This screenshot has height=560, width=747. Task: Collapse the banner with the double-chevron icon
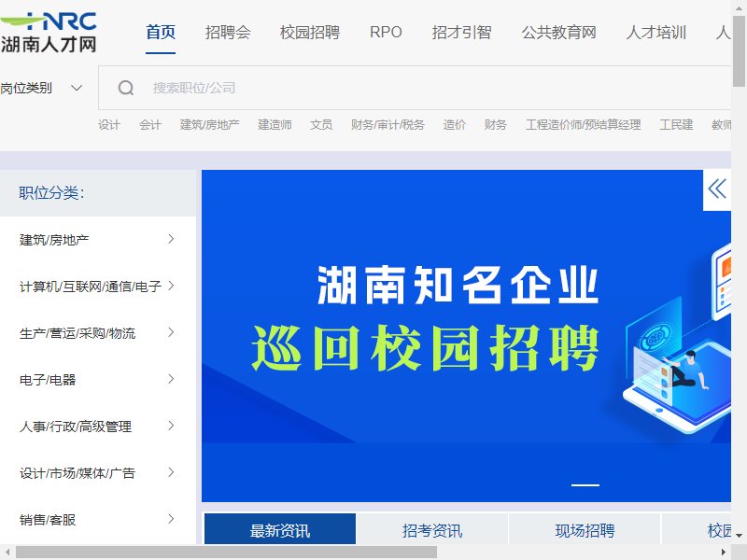click(x=717, y=189)
